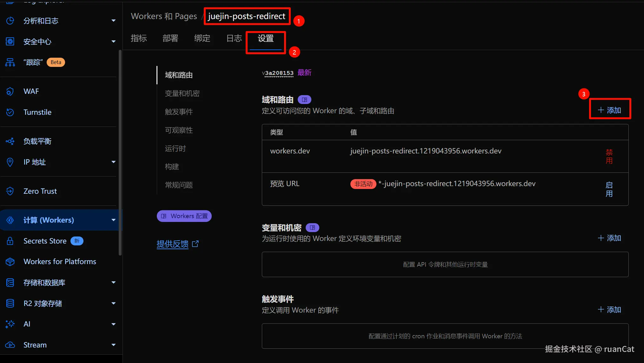Click the Workers for Platforms cube icon
Screen dimensions: 644x363
tap(10, 262)
